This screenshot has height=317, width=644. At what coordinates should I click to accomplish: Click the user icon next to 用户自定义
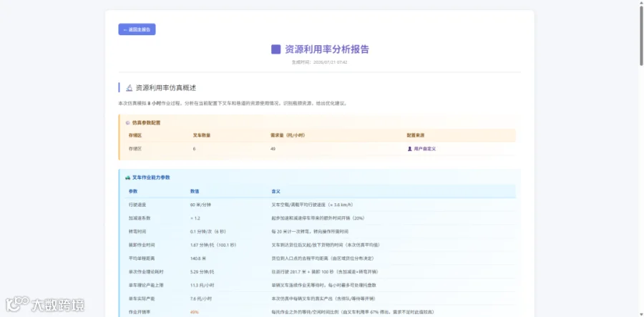pyautogui.click(x=409, y=149)
